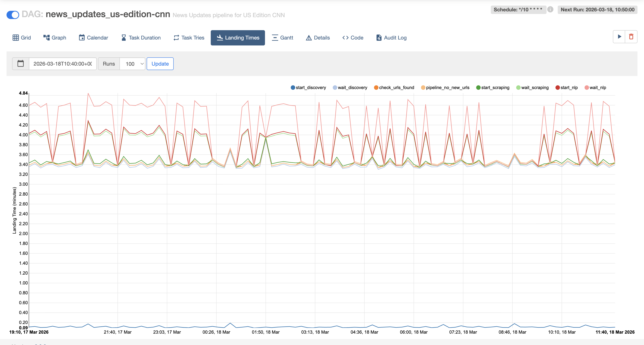Open the Task Duration hourglass view
The image size is (644, 345).
tap(141, 38)
